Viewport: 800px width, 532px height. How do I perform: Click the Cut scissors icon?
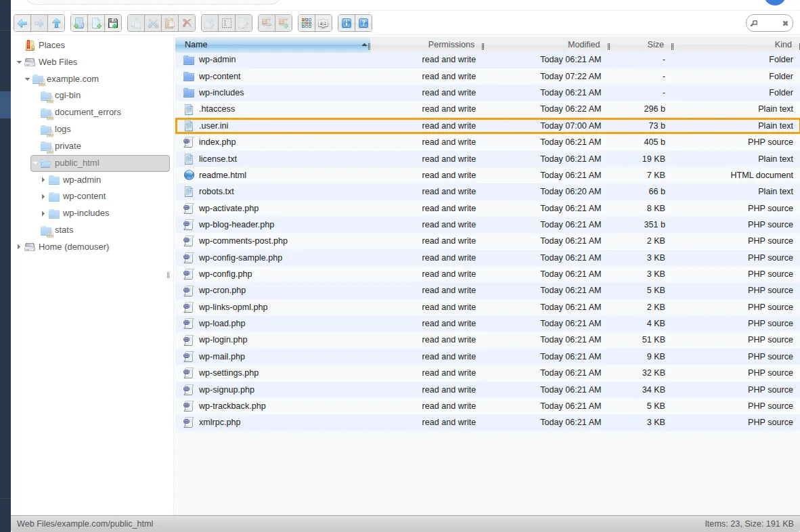153,23
